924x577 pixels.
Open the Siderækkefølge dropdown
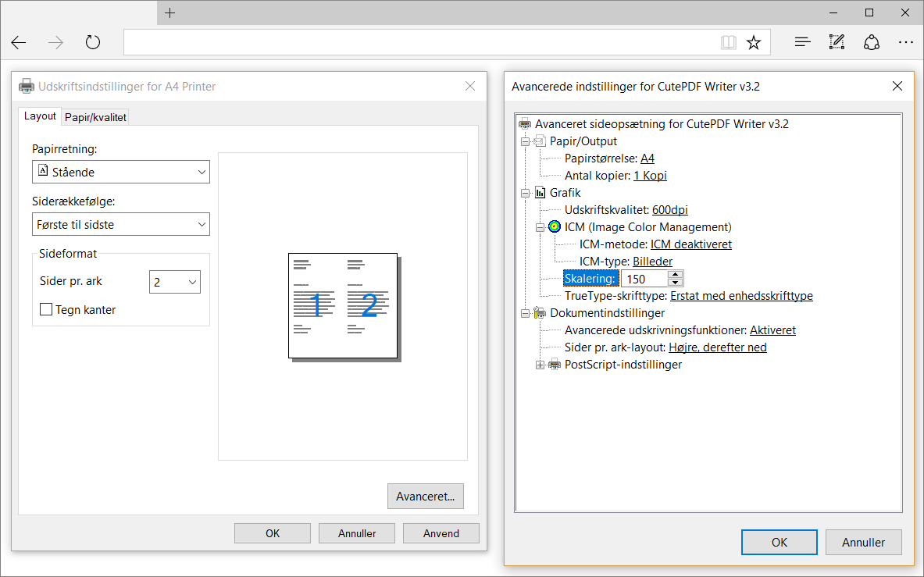[121, 224]
